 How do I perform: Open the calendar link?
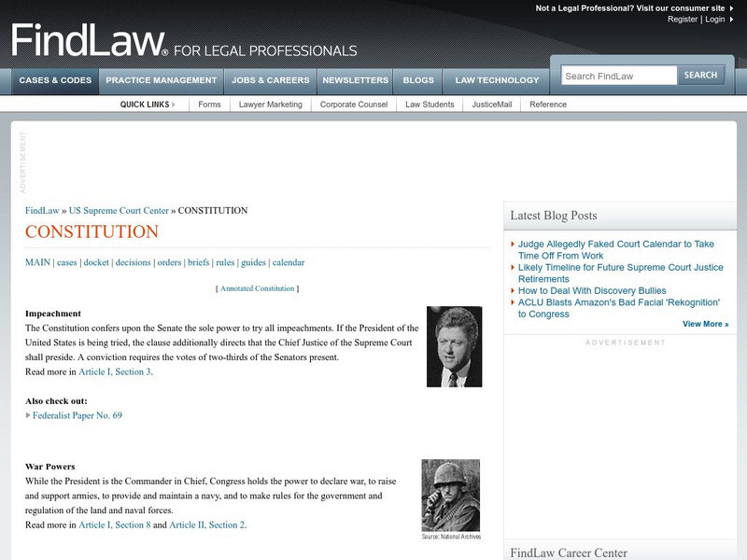289,262
